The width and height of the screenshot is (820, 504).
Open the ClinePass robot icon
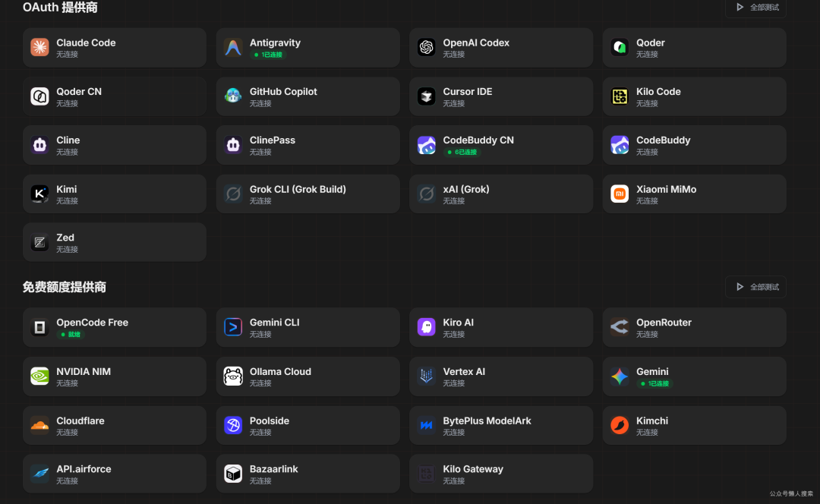click(233, 145)
